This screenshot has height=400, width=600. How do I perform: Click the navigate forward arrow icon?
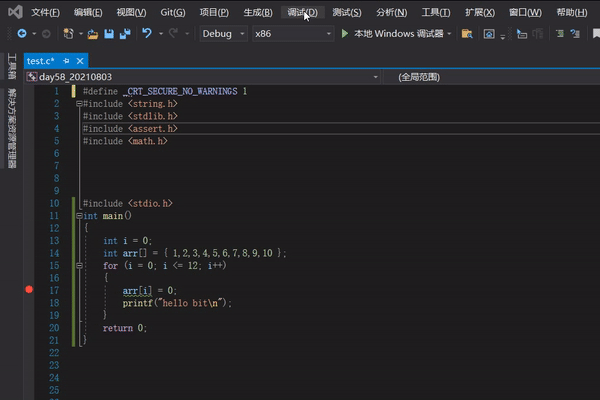[x=46, y=34]
